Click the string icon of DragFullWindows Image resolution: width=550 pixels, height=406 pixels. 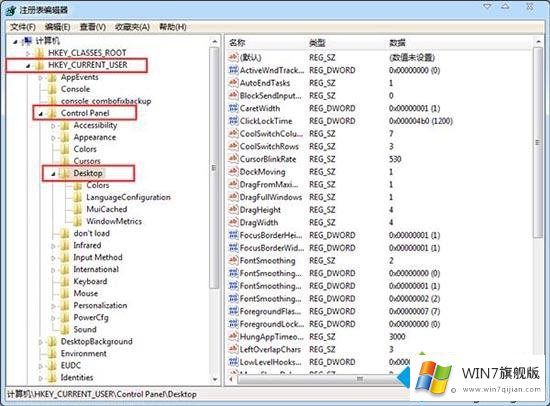coord(233,197)
